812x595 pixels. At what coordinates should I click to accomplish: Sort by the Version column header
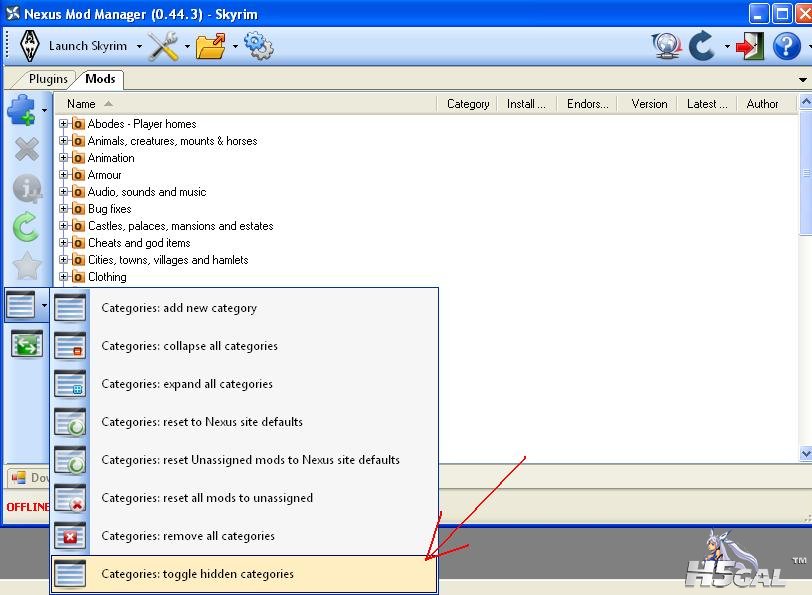(x=649, y=104)
